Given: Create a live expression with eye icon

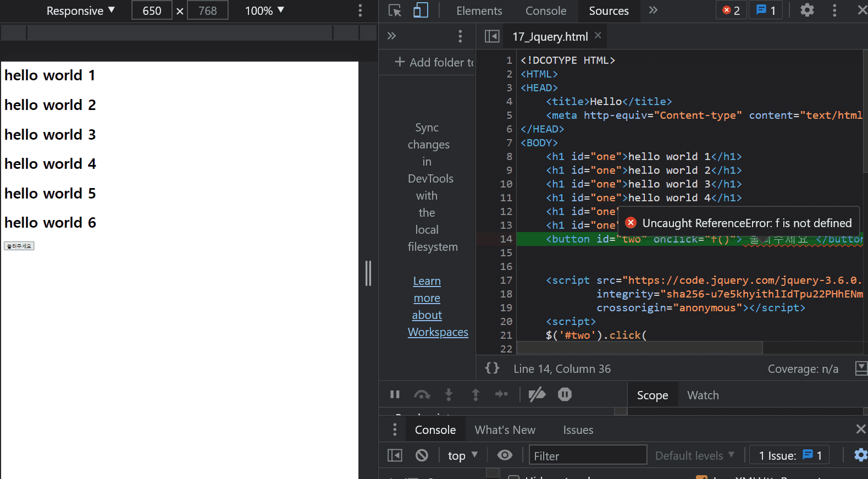Looking at the screenshot, I should [x=505, y=455].
